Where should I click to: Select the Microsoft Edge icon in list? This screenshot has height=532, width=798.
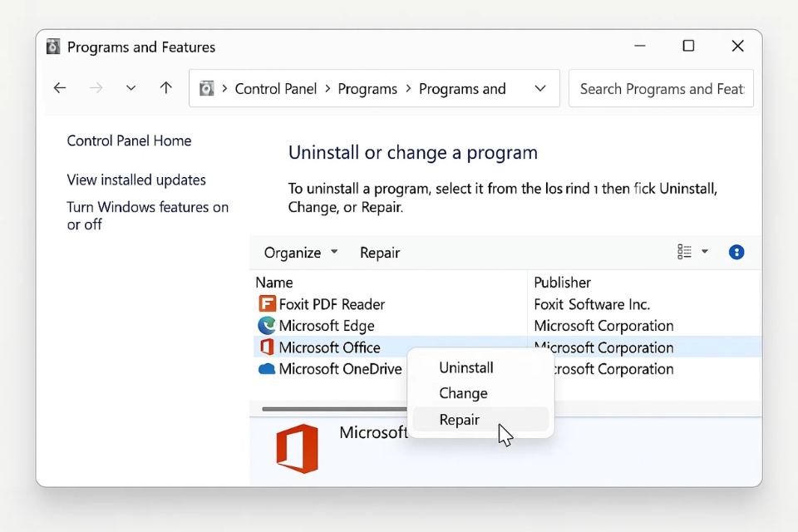[x=266, y=326]
